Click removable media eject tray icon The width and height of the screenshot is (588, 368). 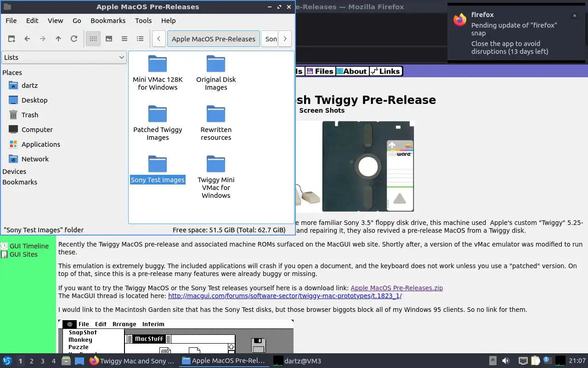click(x=492, y=361)
